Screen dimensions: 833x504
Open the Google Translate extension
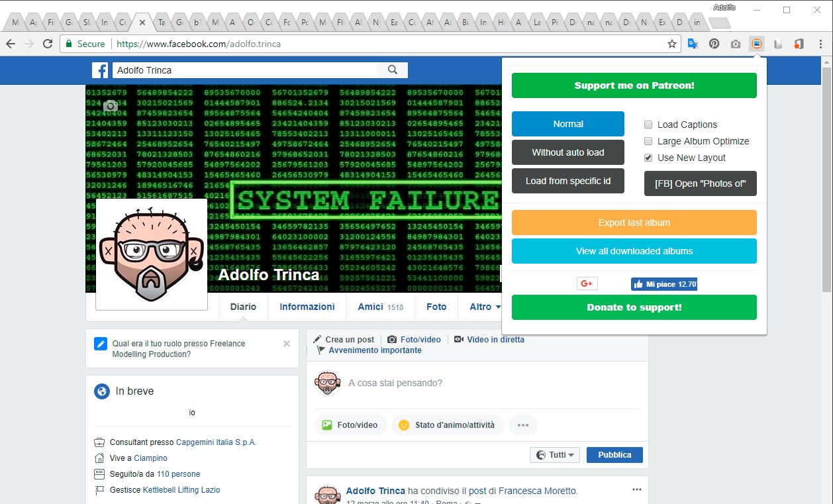(693, 44)
